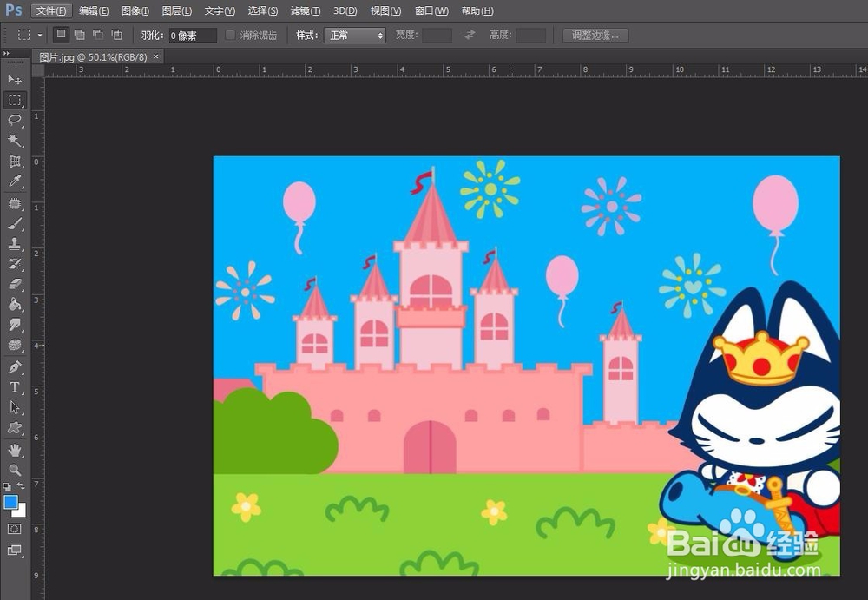Image resolution: width=868 pixels, height=600 pixels.
Task: Click the 宽度 width field
Action: pos(437,35)
